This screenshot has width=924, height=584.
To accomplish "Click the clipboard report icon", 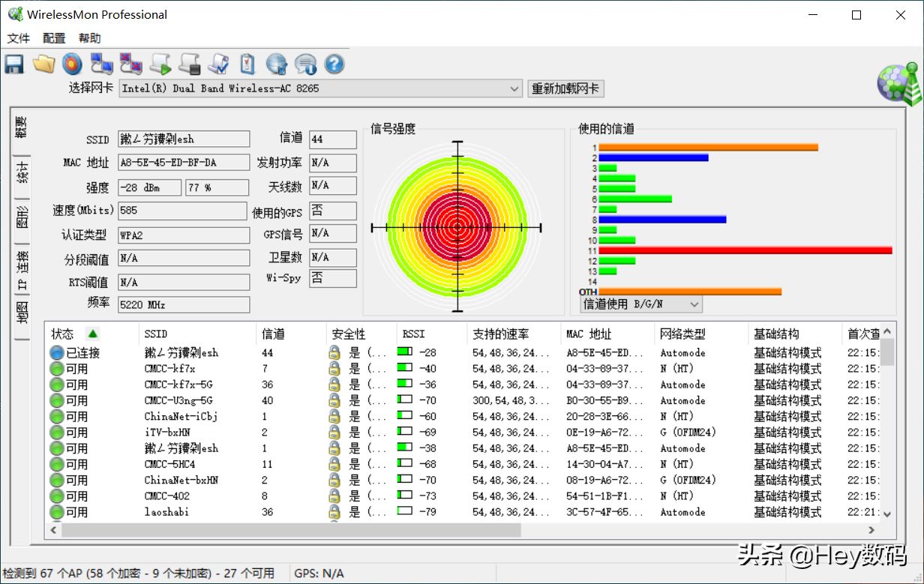I will 247,64.
